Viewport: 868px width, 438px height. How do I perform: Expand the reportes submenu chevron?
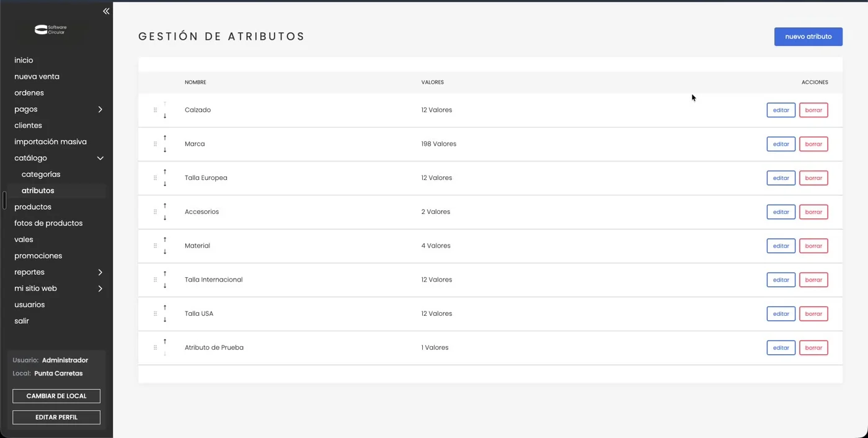pos(100,272)
